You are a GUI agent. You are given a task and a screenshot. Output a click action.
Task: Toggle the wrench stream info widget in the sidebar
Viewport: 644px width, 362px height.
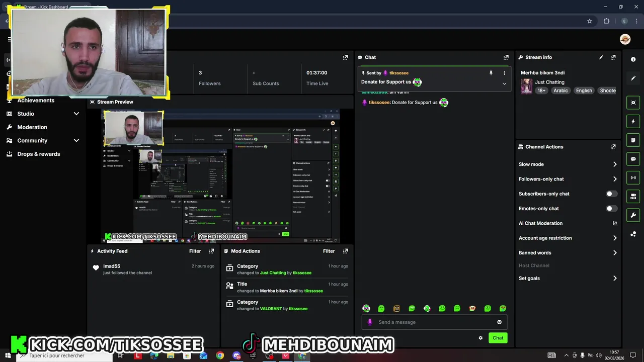pyautogui.click(x=633, y=215)
